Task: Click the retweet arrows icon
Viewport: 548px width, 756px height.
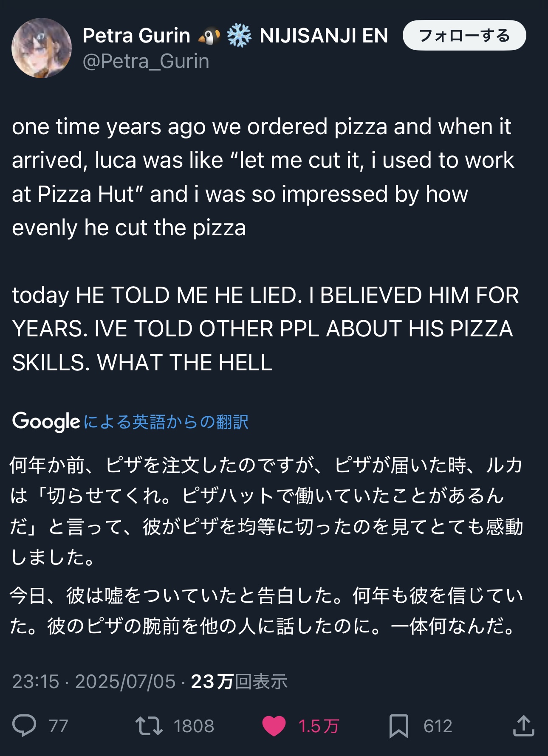Action: coord(149,726)
